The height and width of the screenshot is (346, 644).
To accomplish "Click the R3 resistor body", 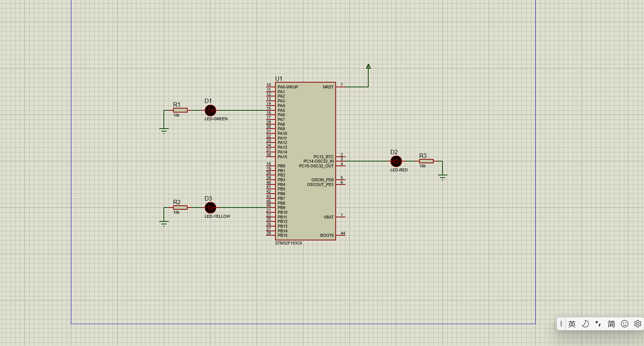I will [x=426, y=161].
